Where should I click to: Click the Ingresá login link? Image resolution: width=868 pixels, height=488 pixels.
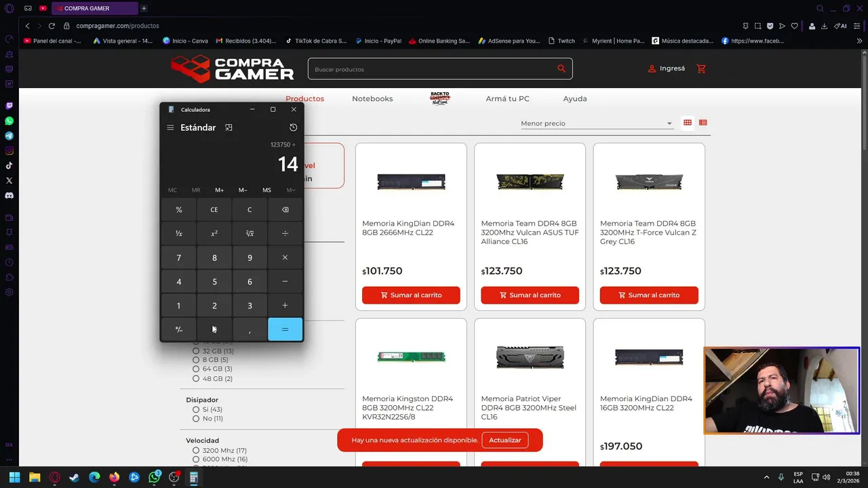click(667, 68)
